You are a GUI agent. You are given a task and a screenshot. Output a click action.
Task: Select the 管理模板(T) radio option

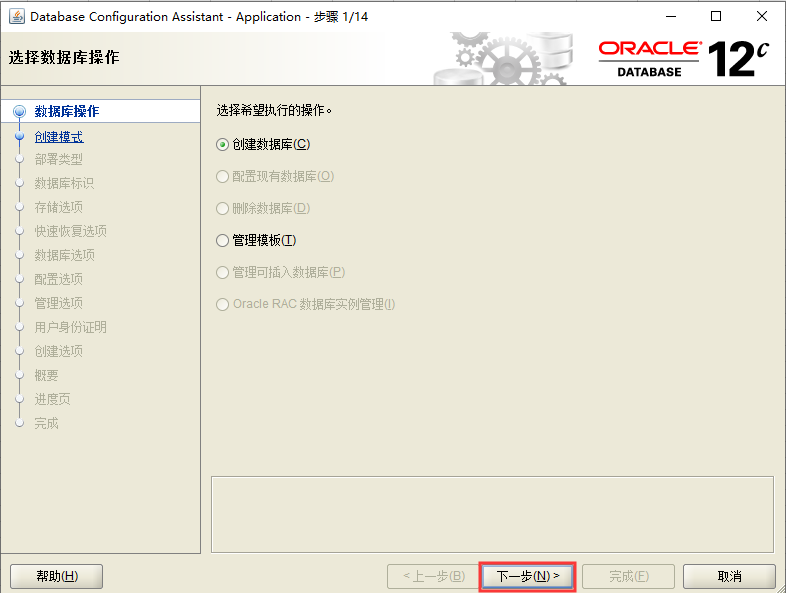point(223,240)
